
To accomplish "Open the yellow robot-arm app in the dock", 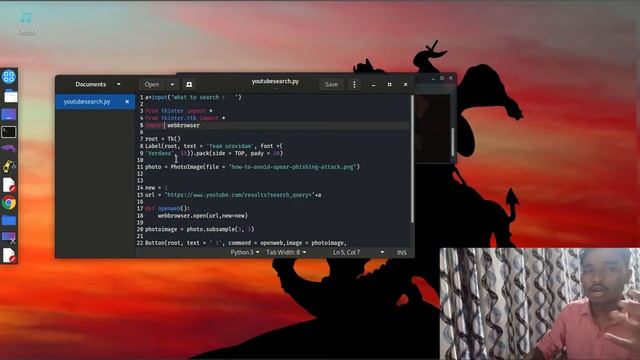I will tap(9, 166).
